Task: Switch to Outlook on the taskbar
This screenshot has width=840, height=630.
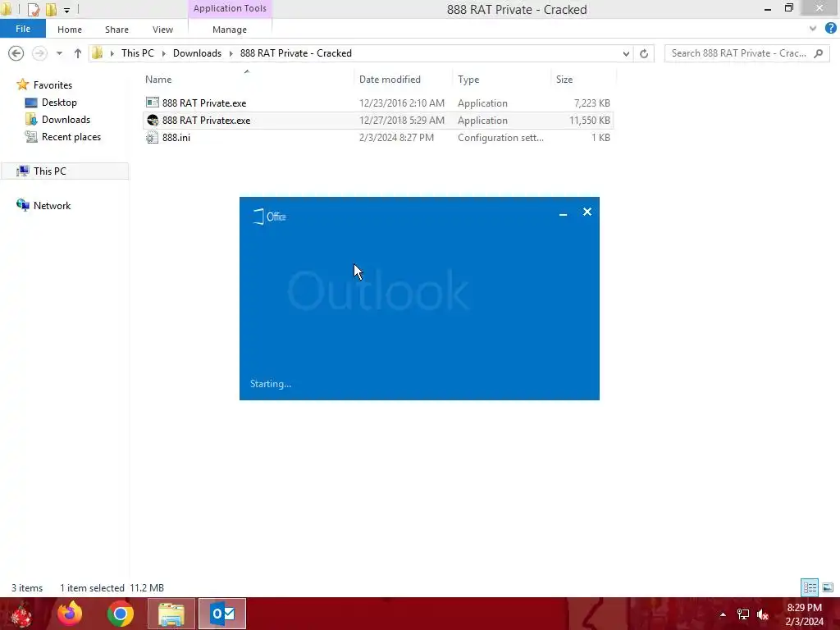Action: 222,614
